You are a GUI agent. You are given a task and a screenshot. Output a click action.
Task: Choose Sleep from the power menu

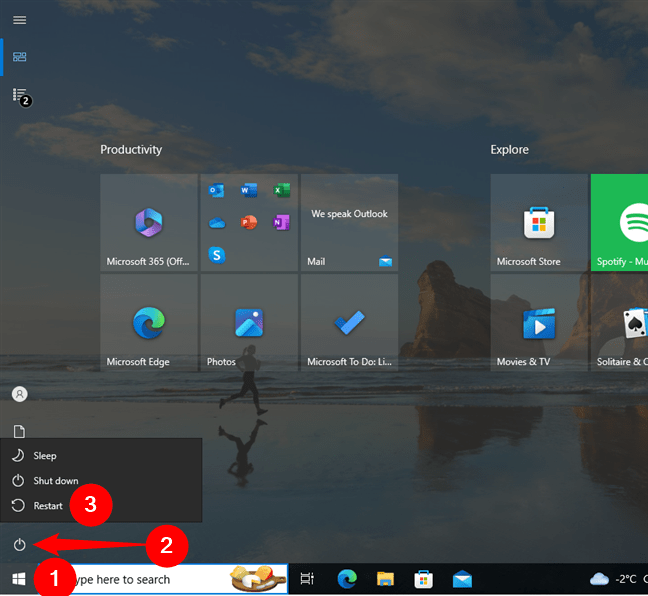coord(101,455)
